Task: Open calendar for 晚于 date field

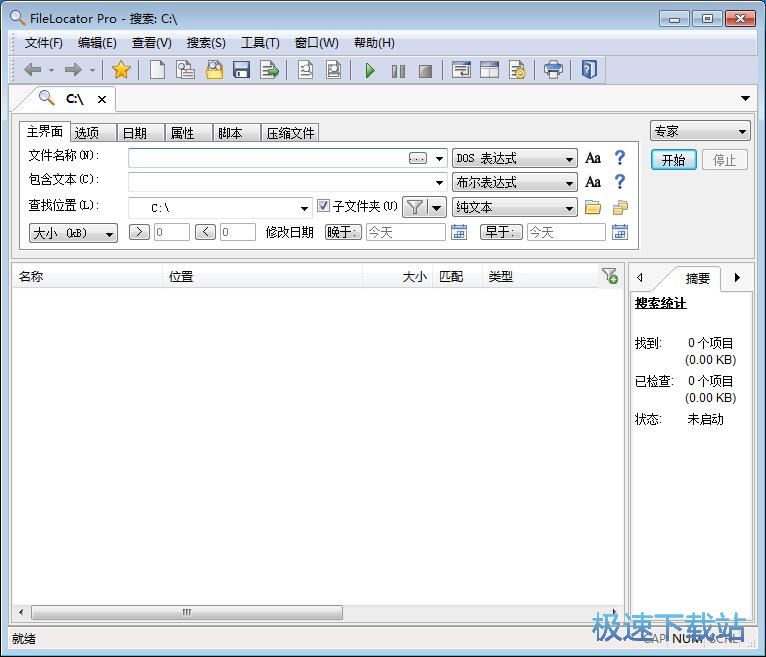Action: (x=459, y=232)
